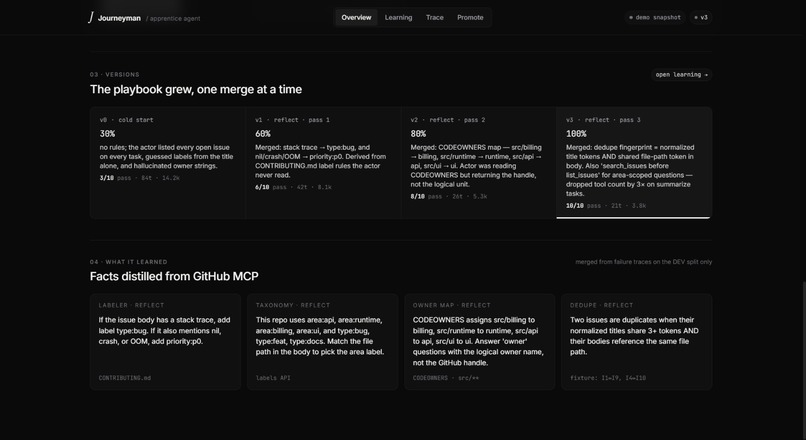Click the '03 · VERSIONS' section label

pos(115,75)
